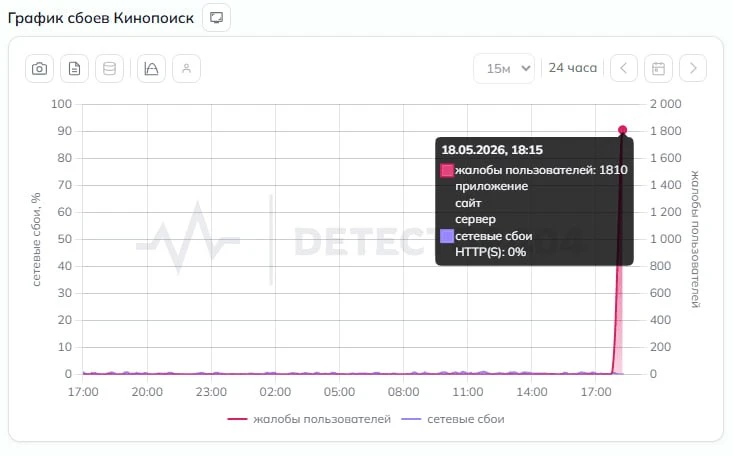Screen dimensions: 733x456
Task: Toggle the жалобы пользователей legend series
Action: pyautogui.click(x=309, y=419)
